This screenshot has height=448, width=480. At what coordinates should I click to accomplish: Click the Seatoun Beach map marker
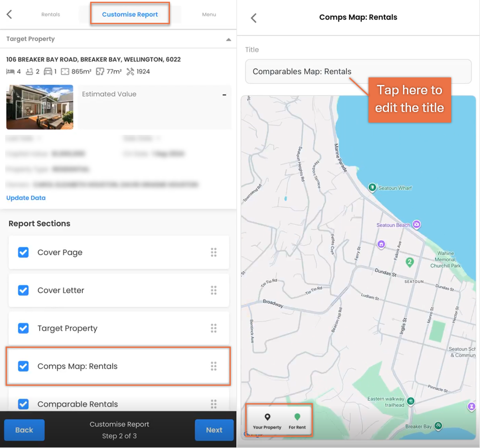point(416,224)
